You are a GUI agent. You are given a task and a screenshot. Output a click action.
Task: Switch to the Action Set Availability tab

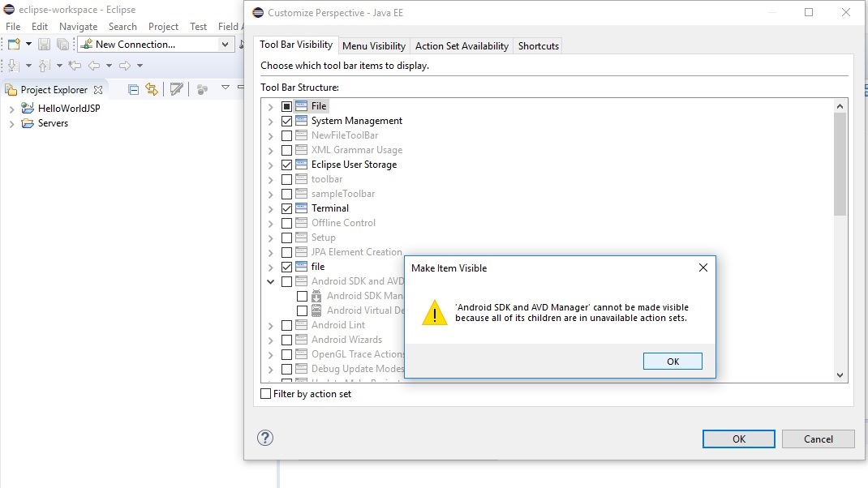462,46
